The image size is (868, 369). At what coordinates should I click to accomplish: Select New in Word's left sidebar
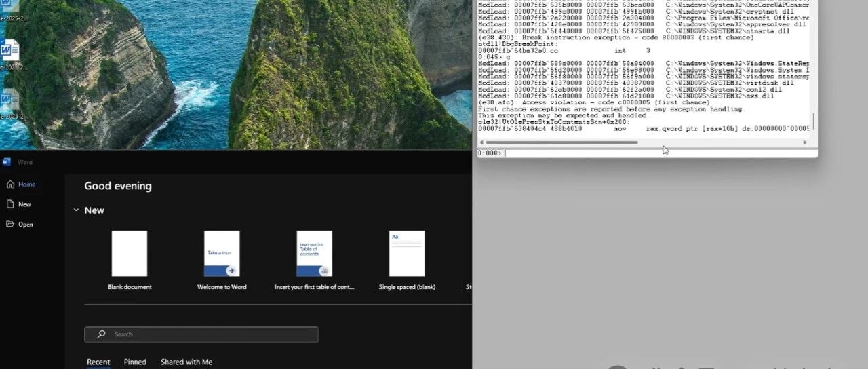(x=19, y=204)
